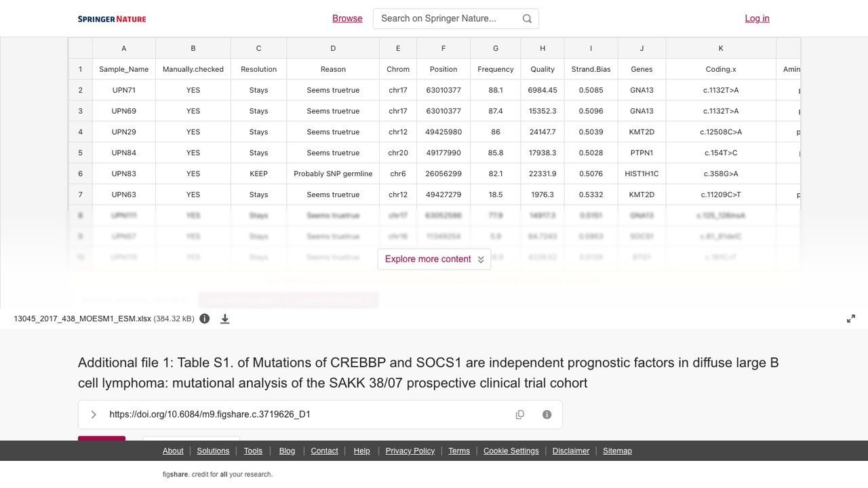Click the figshare footer logo text
The width and height of the screenshot is (868, 488).
coord(176,474)
